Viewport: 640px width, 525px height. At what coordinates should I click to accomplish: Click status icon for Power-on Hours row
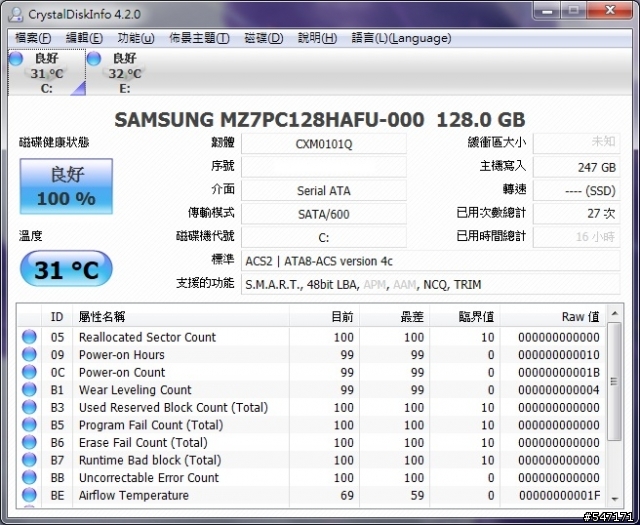tap(29, 354)
